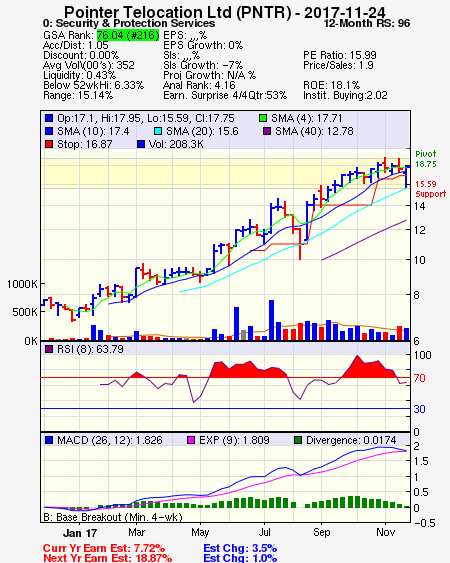
Task: Click the 12-Month RS: 96 text
Action: coord(367,24)
